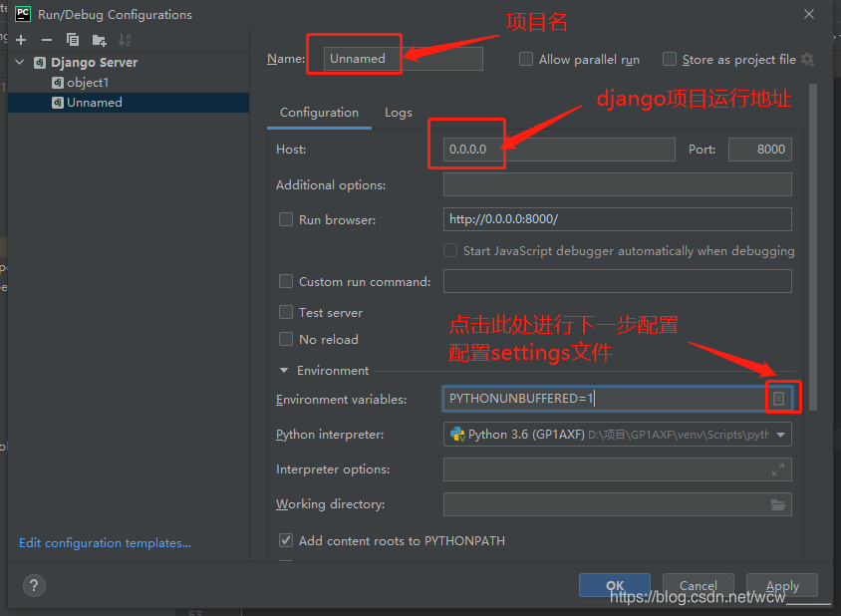Screen dimensions: 841x616
Task: Switch to the Configuration tab
Action: coord(319,113)
